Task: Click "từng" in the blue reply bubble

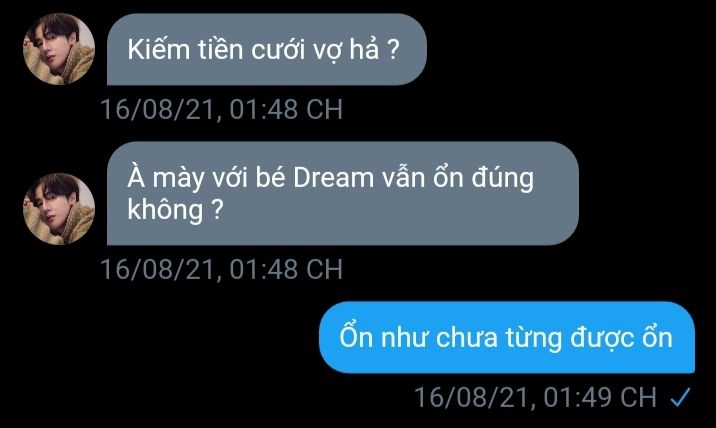Action: click(x=534, y=339)
